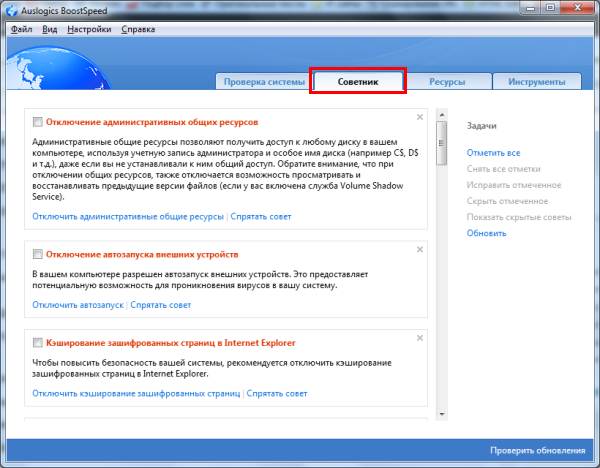Click the Отключение автозапуска внешних устройств heading
The width and height of the screenshot is (600, 468).
coord(142,254)
